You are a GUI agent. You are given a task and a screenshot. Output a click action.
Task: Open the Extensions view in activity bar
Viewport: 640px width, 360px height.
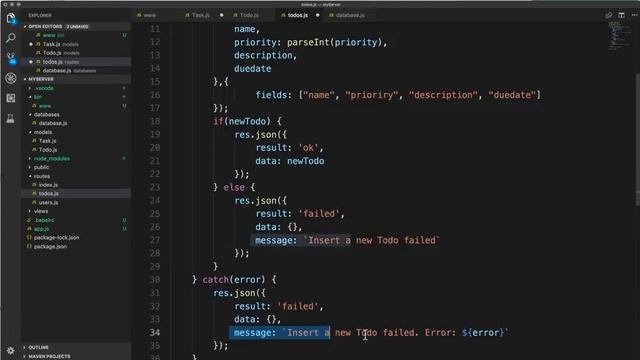point(11,98)
